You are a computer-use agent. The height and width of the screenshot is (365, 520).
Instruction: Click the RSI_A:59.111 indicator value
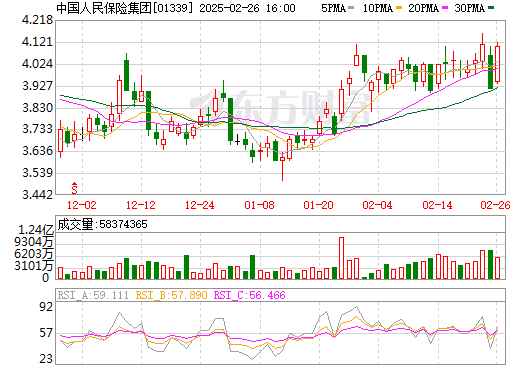point(93,295)
